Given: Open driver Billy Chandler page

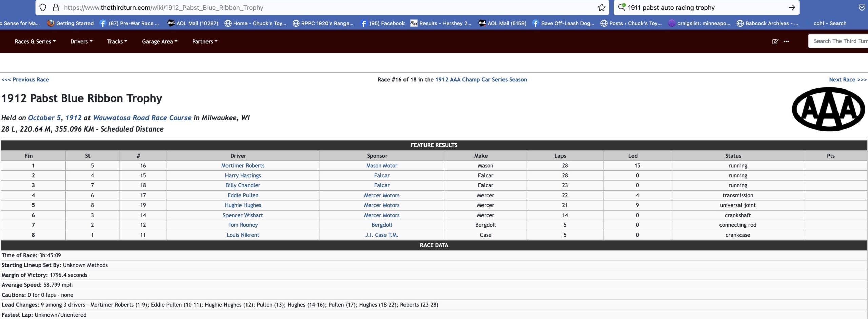Looking at the screenshot, I should click(x=243, y=185).
